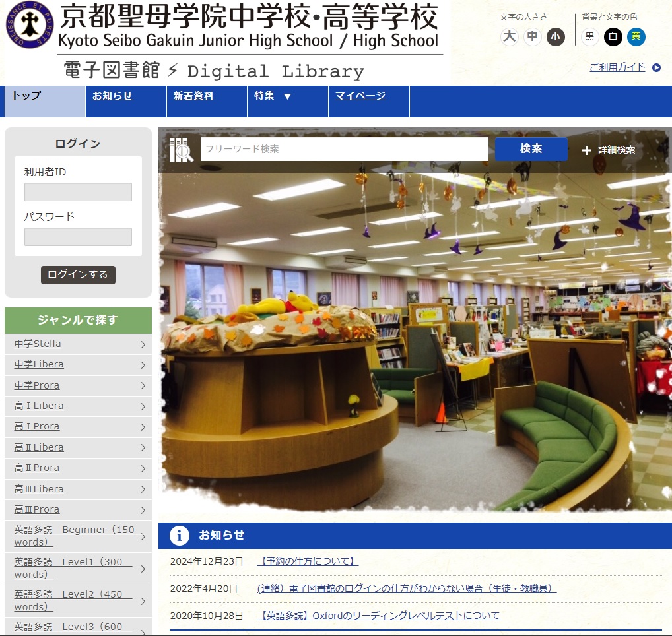Screen dimensions: 672x636
Task: Click the arrow icon next to ご利用ガイド
Action: 656,67
